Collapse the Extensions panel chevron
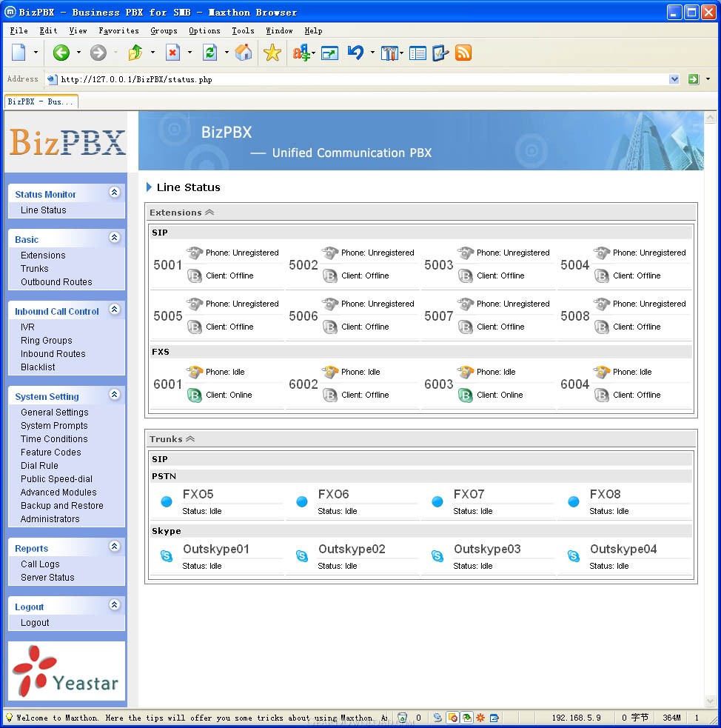The width and height of the screenshot is (721, 728). tap(209, 212)
